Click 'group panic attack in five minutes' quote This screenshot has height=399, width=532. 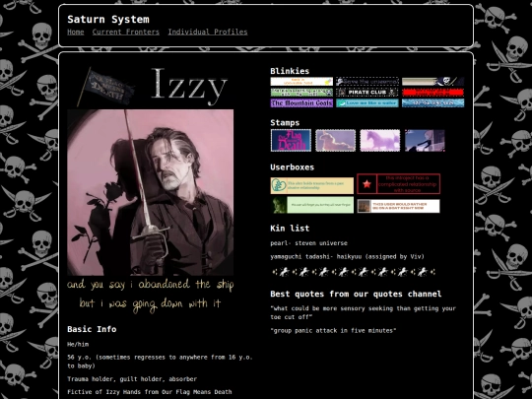pyautogui.click(x=333, y=330)
